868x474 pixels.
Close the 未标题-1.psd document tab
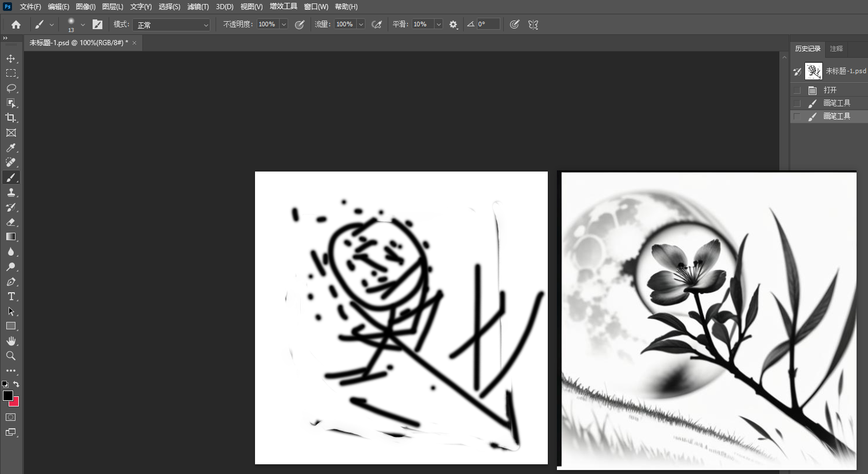[x=134, y=43]
